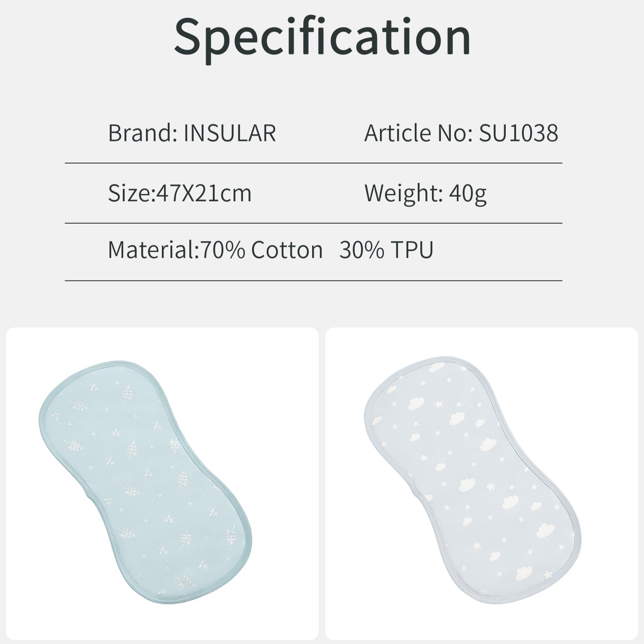This screenshot has width=644, height=644.
Task: Click the divider line below Brand row
Action: (313, 163)
